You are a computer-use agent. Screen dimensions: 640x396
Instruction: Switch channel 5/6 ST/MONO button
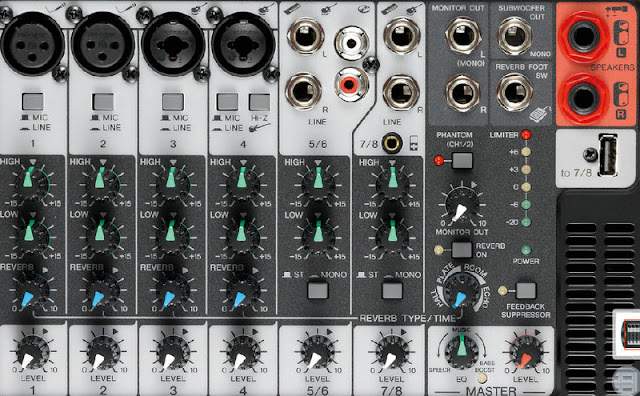point(318,291)
